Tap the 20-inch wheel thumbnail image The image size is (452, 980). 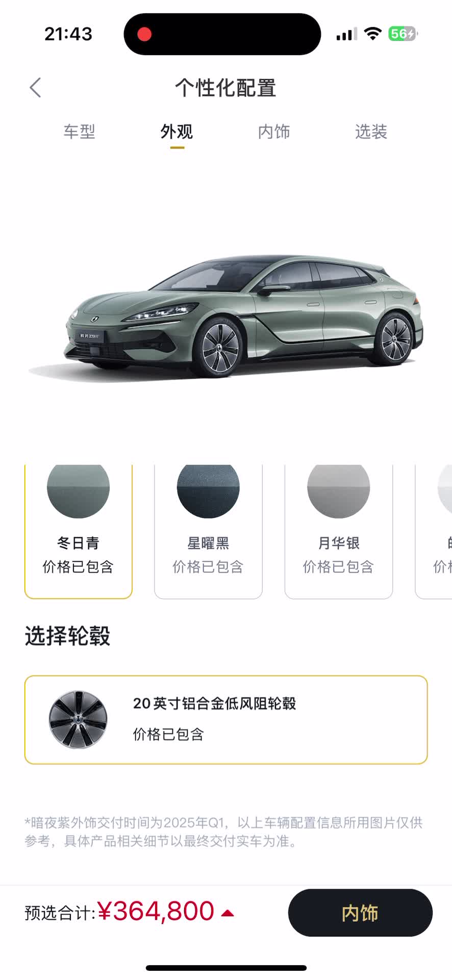[x=78, y=720]
